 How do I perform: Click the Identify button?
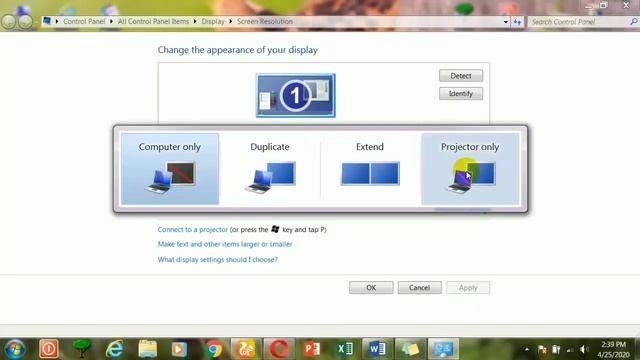461,93
